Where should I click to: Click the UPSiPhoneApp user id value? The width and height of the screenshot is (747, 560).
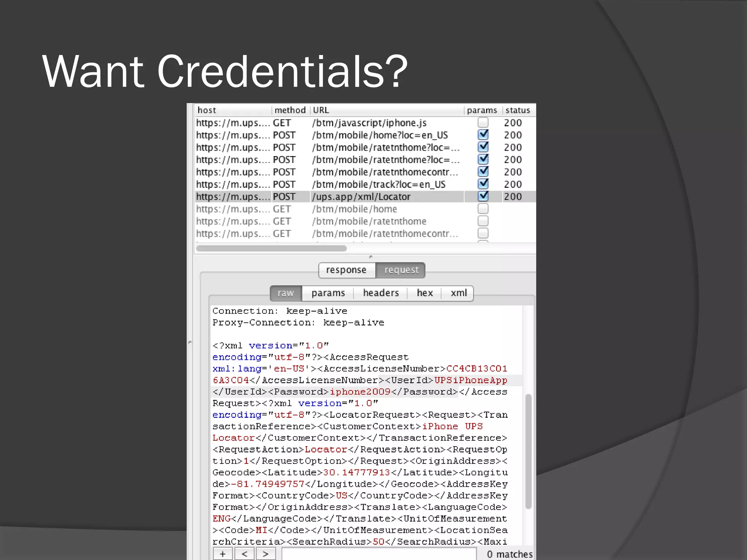click(x=471, y=380)
